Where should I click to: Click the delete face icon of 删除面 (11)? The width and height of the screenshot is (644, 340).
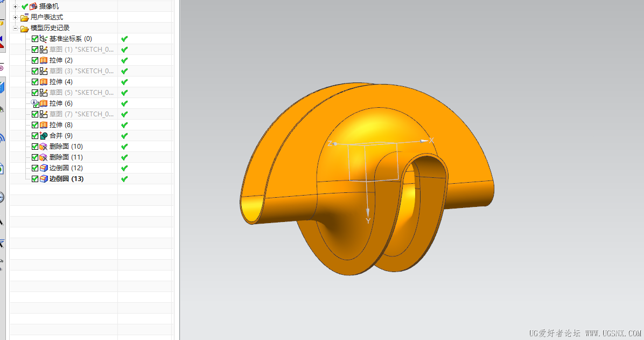(44, 157)
